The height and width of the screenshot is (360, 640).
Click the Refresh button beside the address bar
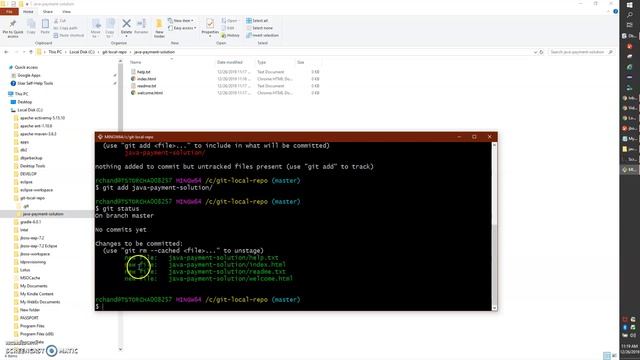[x=541, y=52]
